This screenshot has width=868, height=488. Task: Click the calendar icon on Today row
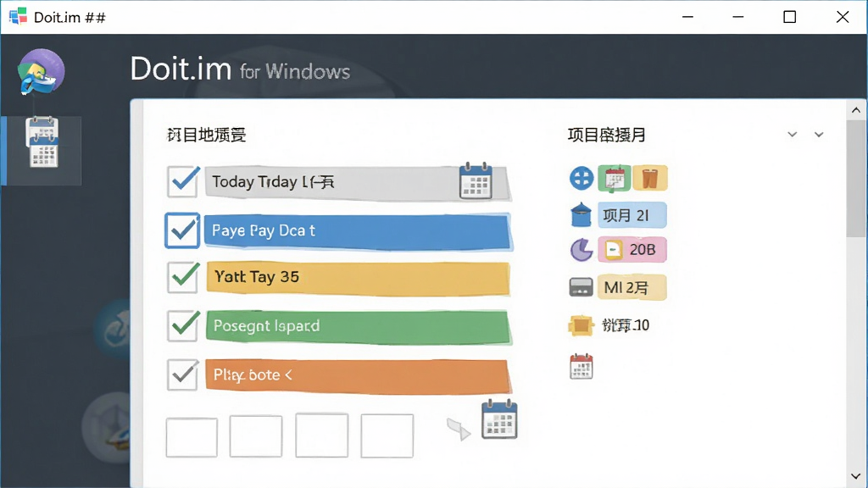click(476, 180)
